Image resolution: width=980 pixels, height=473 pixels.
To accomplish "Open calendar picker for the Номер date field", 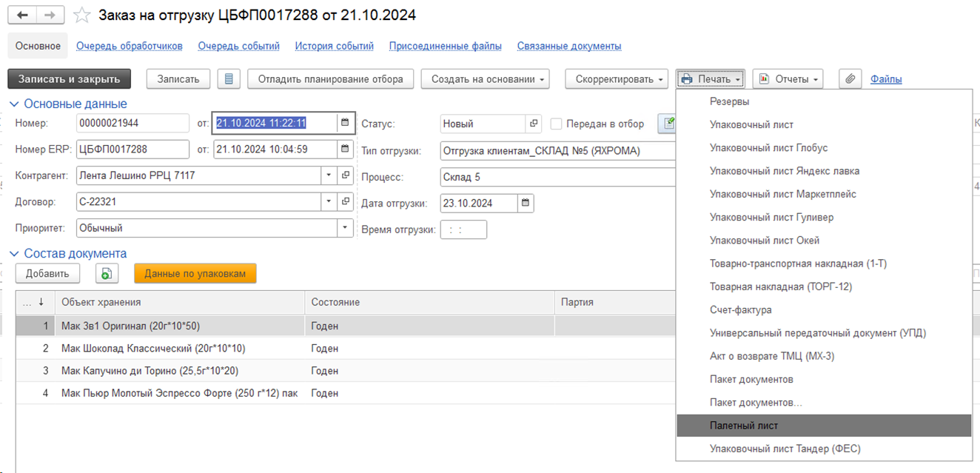I will tap(345, 123).
